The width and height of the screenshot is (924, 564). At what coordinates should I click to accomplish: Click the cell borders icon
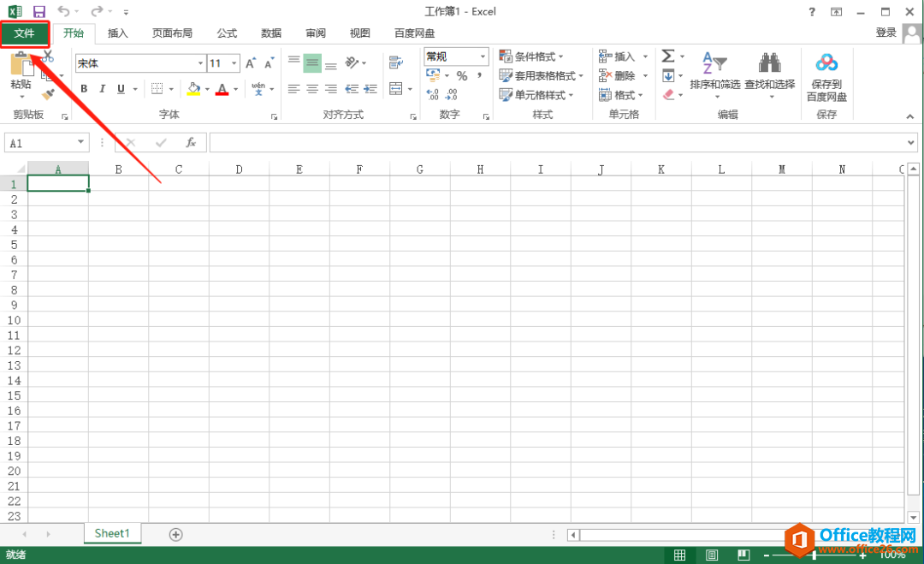point(157,89)
